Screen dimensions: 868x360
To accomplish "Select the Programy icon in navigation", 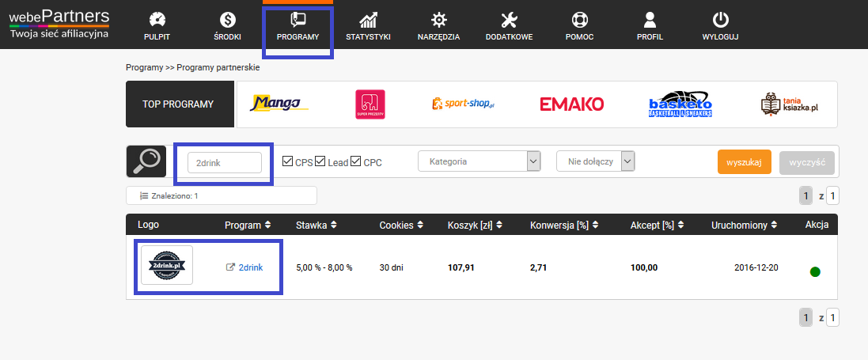I will (298, 20).
